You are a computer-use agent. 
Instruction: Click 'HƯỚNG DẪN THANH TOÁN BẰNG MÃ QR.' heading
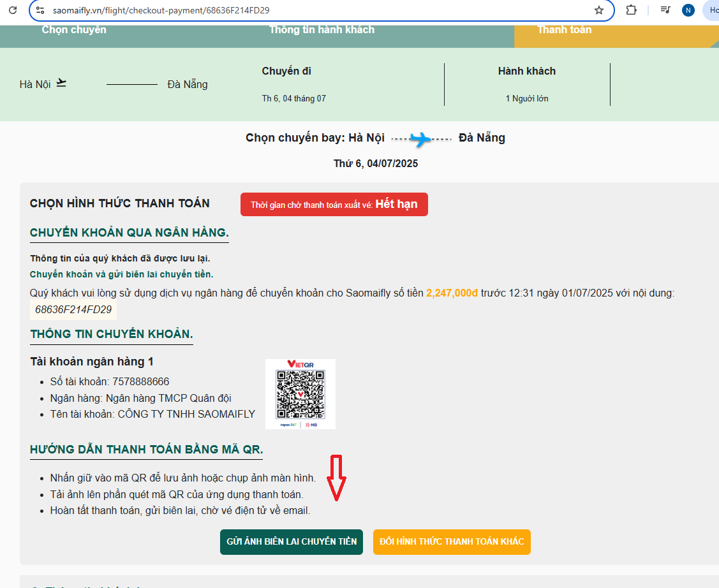pos(146,450)
